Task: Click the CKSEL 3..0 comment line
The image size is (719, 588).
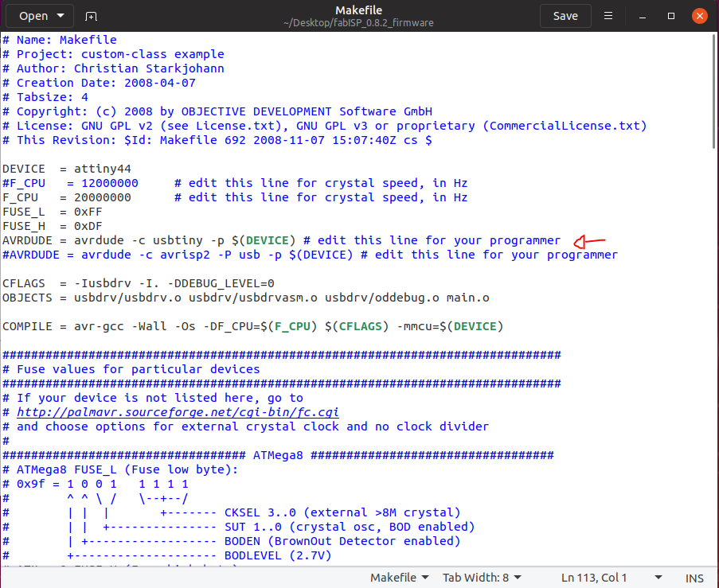Action: click(x=232, y=512)
